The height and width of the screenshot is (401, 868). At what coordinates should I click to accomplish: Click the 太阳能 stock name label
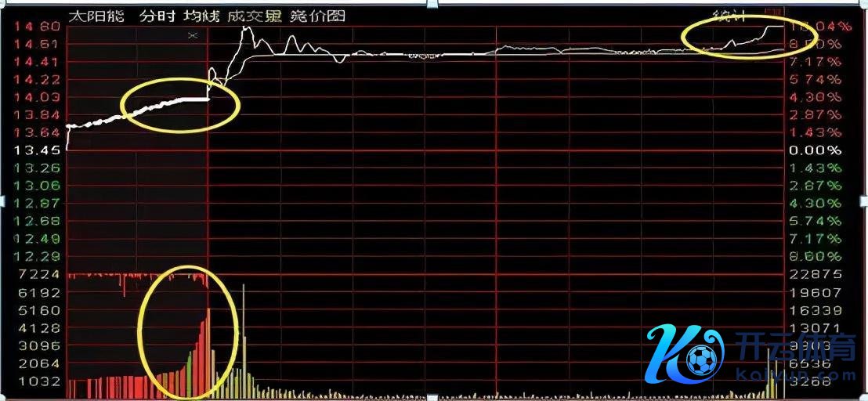point(96,16)
